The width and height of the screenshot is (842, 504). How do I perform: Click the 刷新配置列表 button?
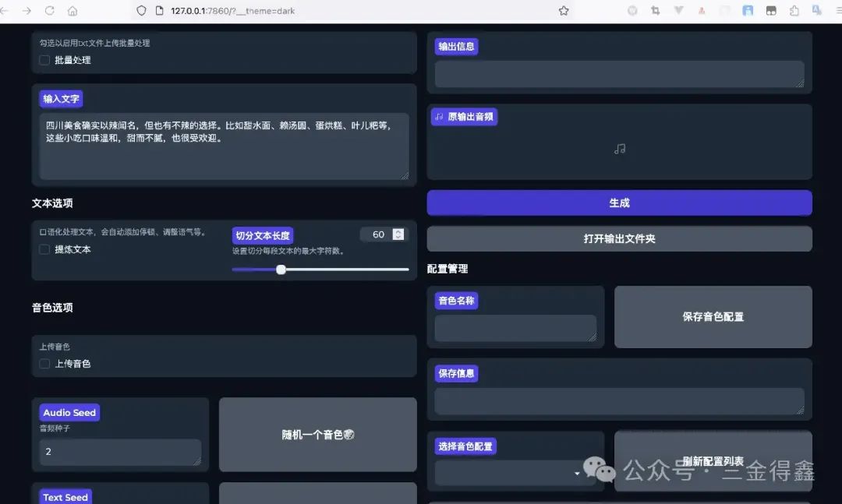713,460
